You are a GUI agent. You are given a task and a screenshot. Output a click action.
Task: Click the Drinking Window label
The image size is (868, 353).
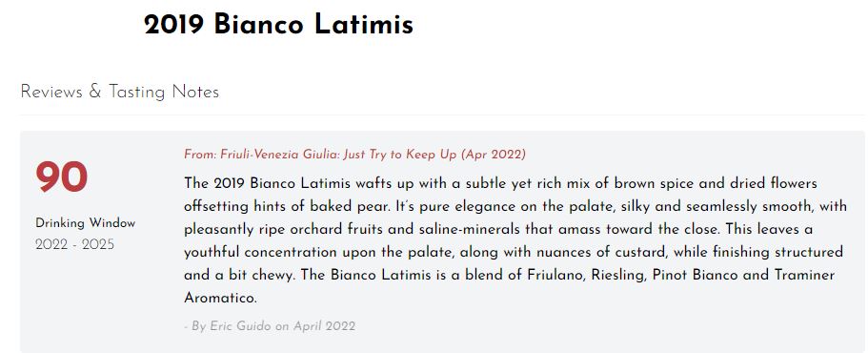tap(85, 223)
